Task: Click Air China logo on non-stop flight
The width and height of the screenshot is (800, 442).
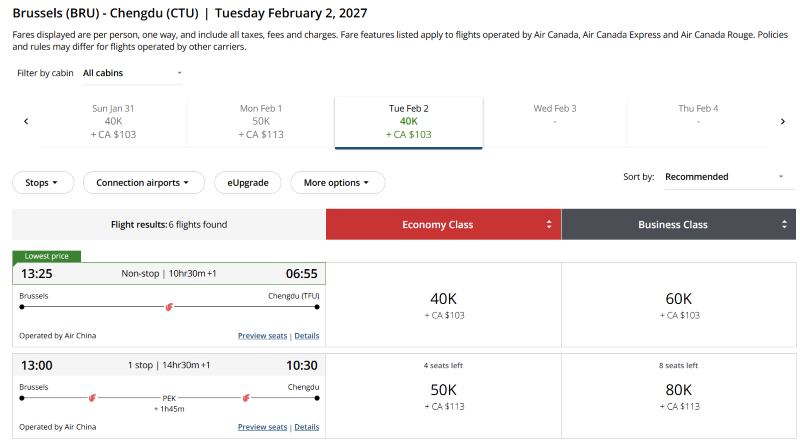Action: point(170,306)
